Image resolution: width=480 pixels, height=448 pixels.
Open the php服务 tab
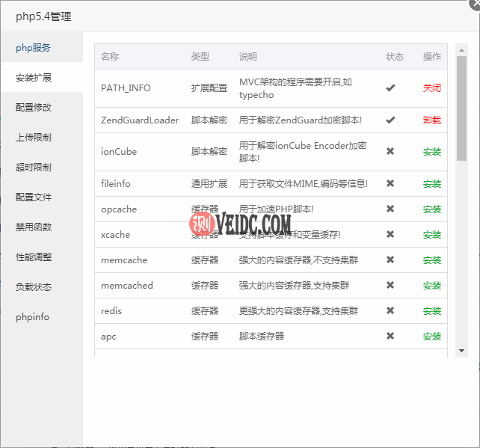click(x=34, y=48)
